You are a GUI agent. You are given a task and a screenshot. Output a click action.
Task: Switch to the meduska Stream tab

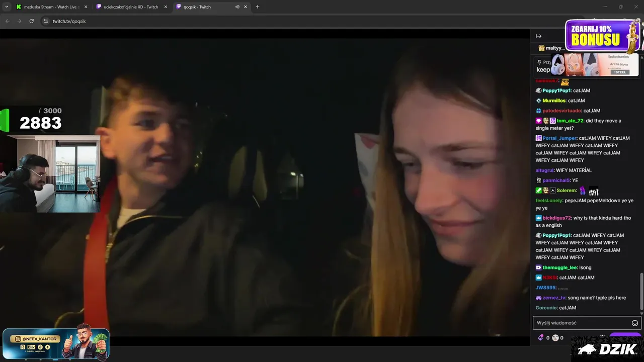tap(51, 7)
